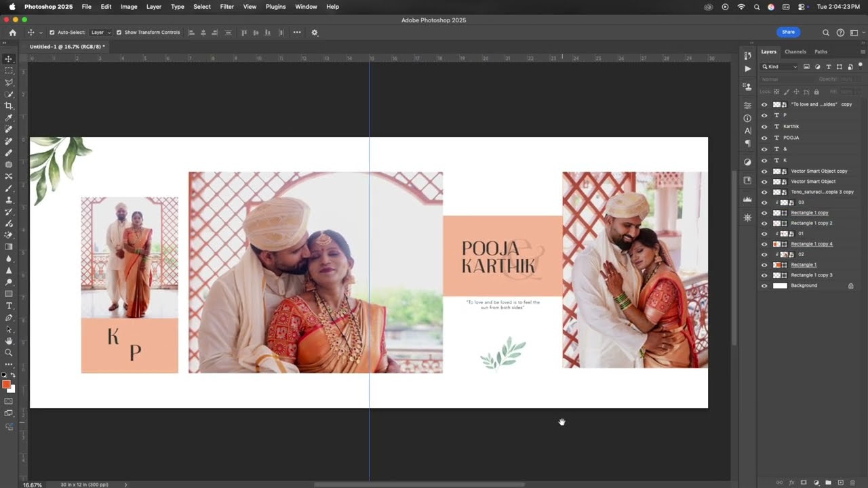The width and height of the screenshot is (868, 488).
Task: Open more align options (three dots)
Action: click(297, 33)
